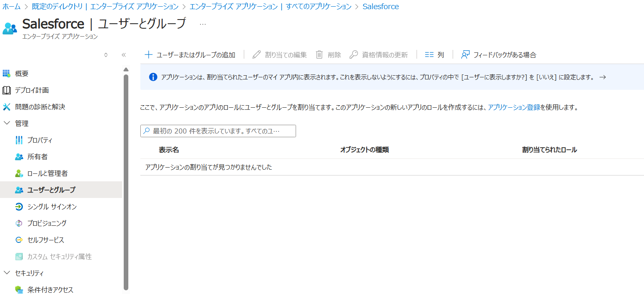
Task: Click the セルフサービス icon
Action: [19, 240]
